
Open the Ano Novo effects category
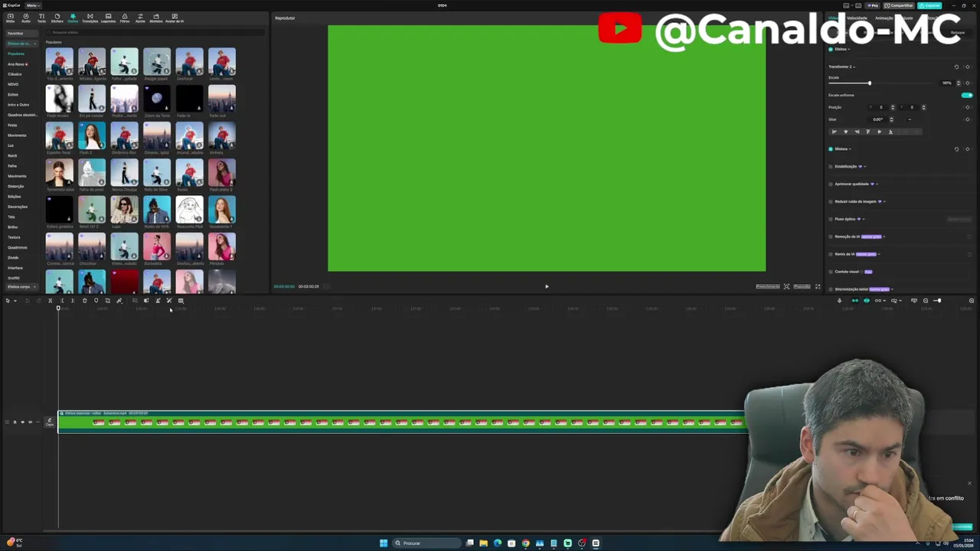[17, 64]
